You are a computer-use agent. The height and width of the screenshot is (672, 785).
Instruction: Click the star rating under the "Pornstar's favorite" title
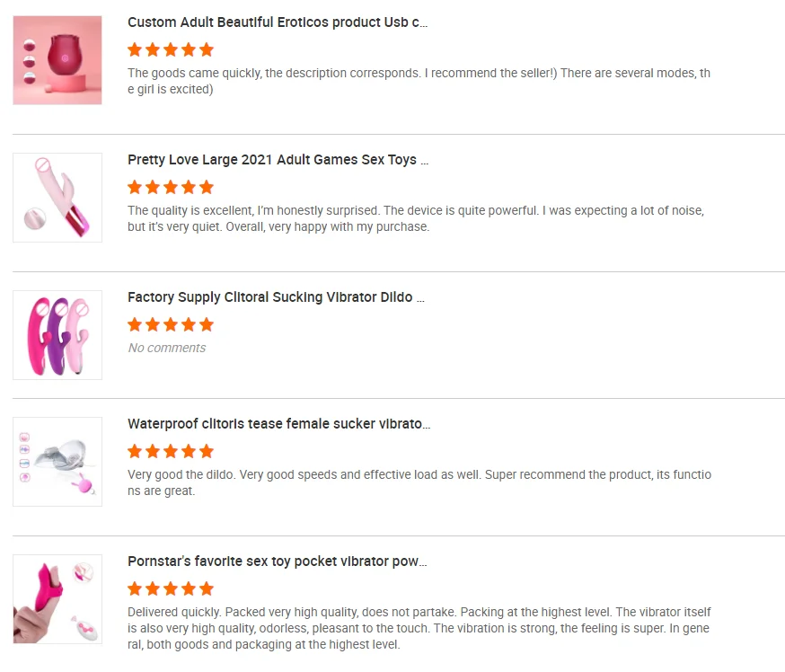point(171,588)
